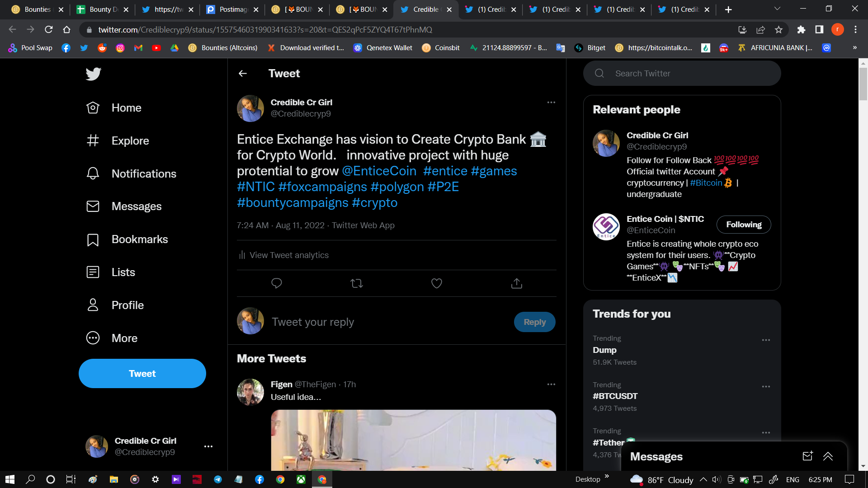868x488 pixels.
Task: Click the retweet icon
Action: click(357, 283)
